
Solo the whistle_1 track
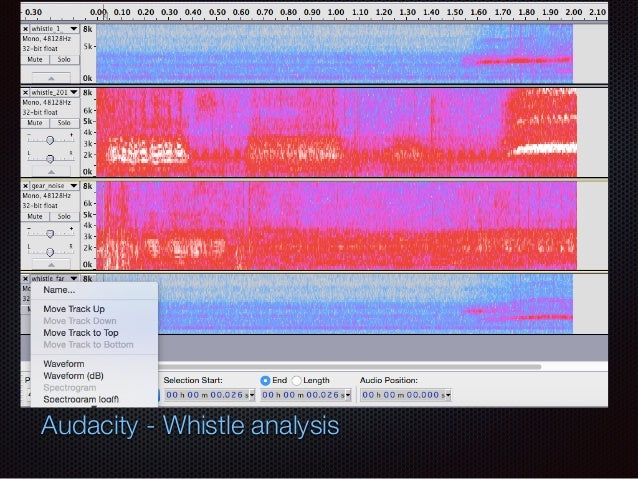[64, 59]
